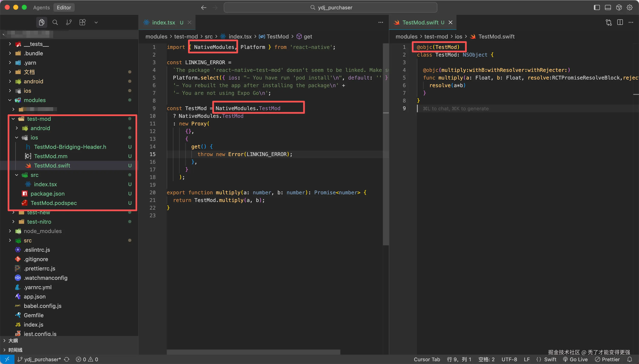Open the Search panel icon

point(55,23)
